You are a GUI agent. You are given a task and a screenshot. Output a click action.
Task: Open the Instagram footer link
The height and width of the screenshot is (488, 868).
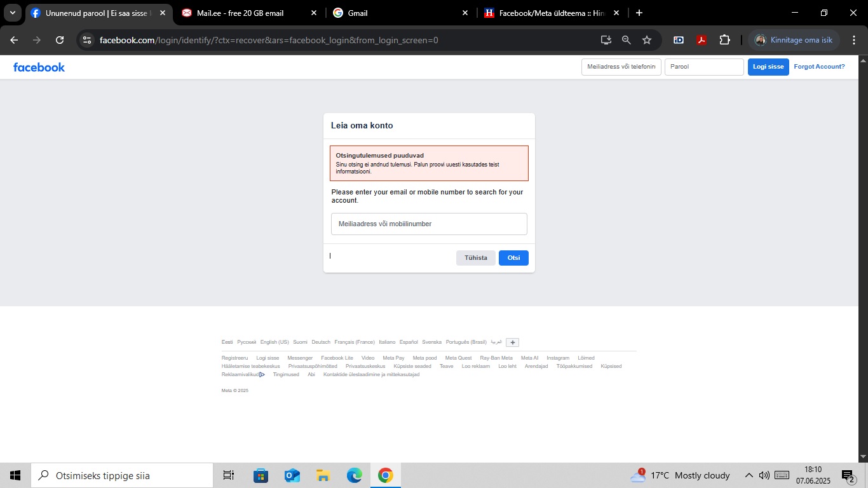click(x=558, y=358)
